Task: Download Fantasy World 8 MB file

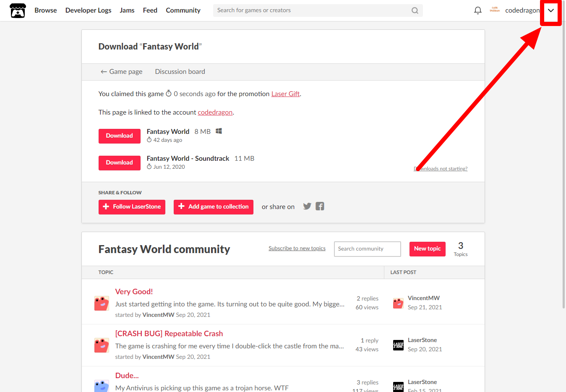Action: tap(120, 136)
